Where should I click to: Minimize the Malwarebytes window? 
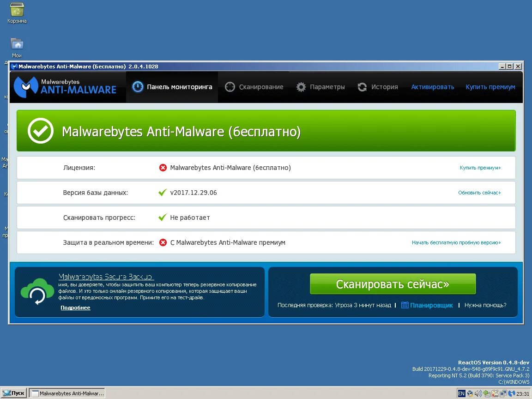(502, 66)
